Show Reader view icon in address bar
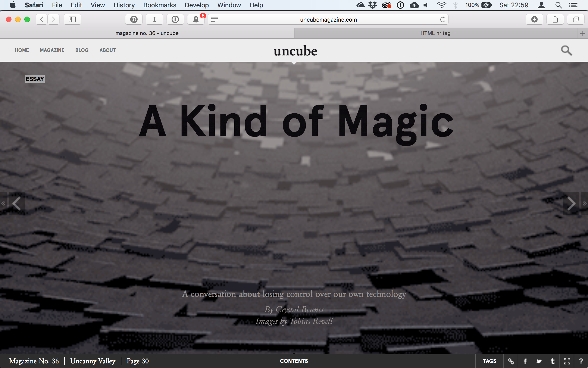Image resolution: width=588 pixels, height=368 pixels. (x=214, y=20)
